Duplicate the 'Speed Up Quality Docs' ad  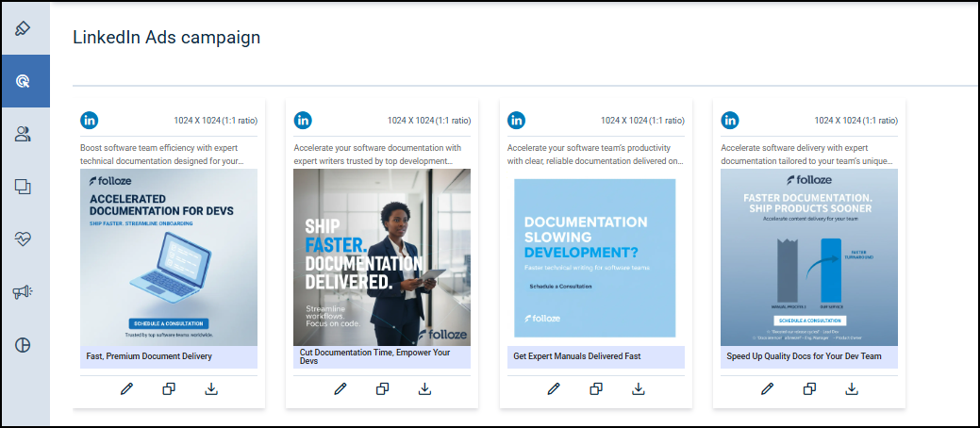coord(810,388)
